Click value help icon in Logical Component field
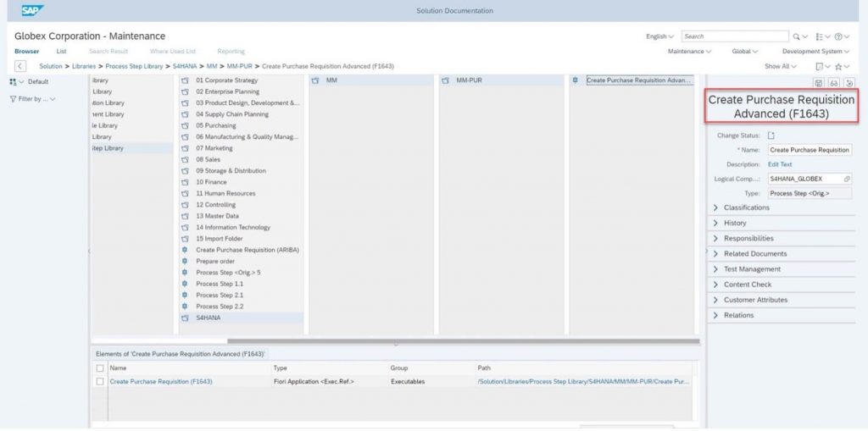The image size is (868, 431). [847, 180]
